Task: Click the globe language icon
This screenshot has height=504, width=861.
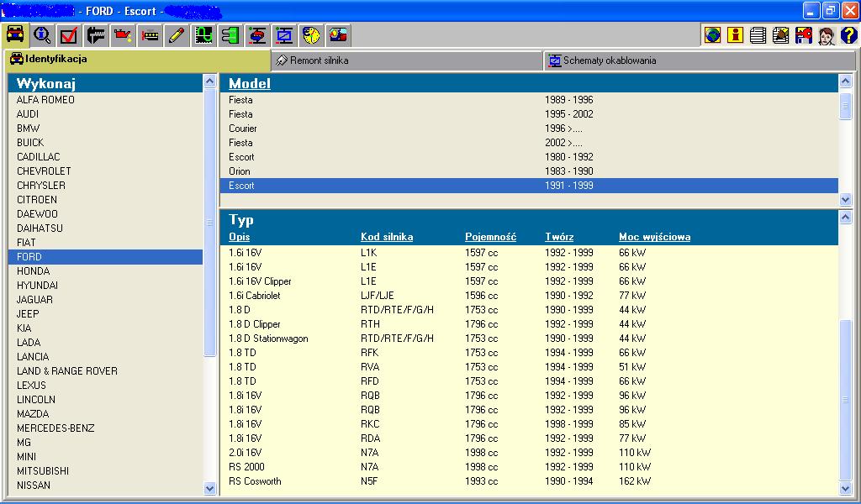Action: (x=713, y=35)
